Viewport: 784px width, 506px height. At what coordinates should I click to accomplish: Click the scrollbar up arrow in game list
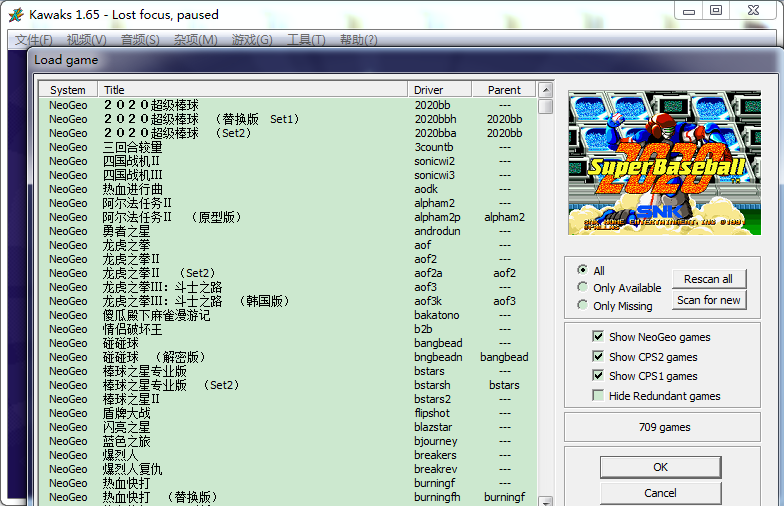[x=545, y=90]
